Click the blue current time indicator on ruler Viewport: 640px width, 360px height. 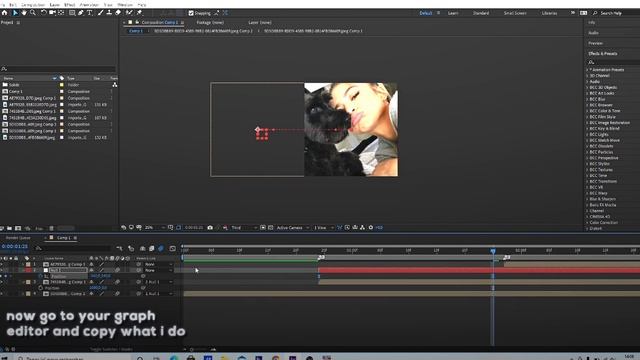(493, 251)
